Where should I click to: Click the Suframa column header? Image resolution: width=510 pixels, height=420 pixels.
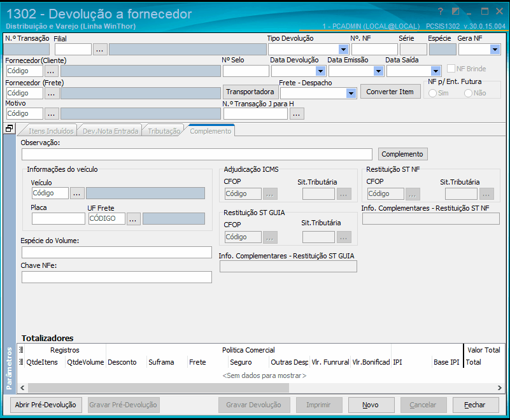pyautogui.click(x=167, y=362)
